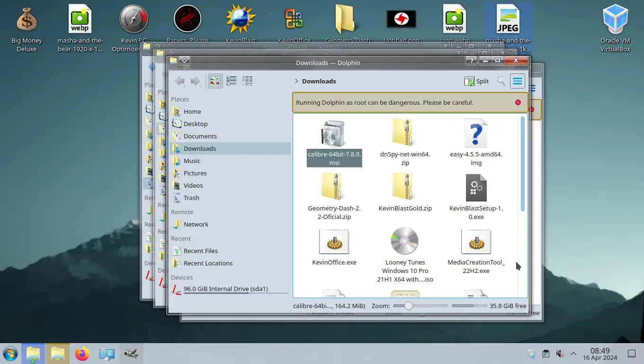The width and height of the screenshot is (644, 364).
Task: Click the Dolphin zoom slider handle
Action: tap(408, 306)
